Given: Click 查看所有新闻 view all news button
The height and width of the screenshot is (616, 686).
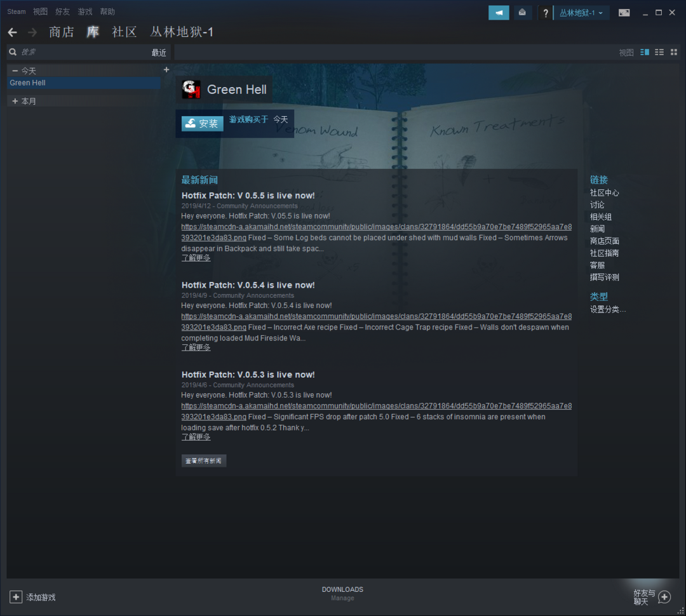Looking at the screenshot, I should (x=203, y=460).
